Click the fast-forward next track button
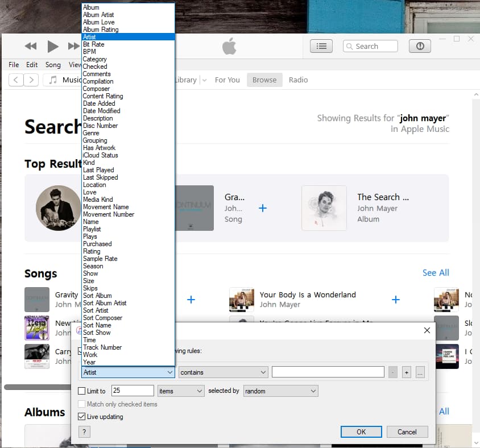Screen dimensions: 480x448 (74, 46)
